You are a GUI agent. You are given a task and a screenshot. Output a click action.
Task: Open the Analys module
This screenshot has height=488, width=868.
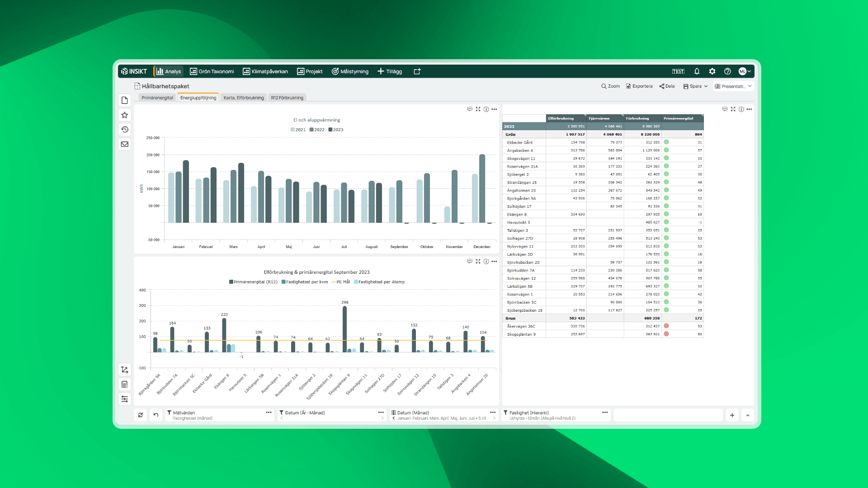click(x=169, y=71)
